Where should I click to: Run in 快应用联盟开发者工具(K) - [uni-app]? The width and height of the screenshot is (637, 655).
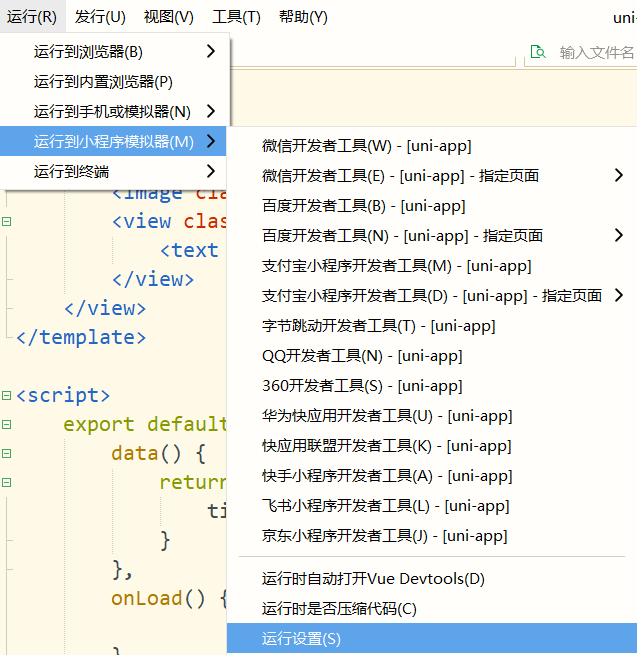coord(432,446)
